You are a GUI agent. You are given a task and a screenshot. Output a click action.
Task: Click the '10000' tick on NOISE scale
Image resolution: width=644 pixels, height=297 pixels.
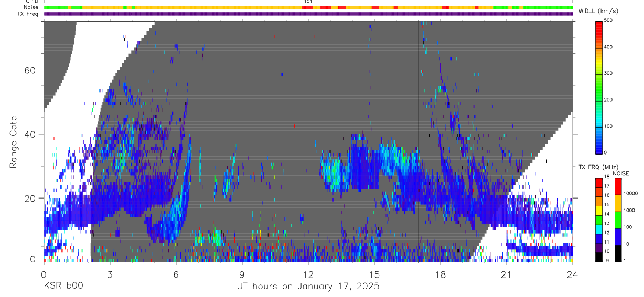coord(630,193)
